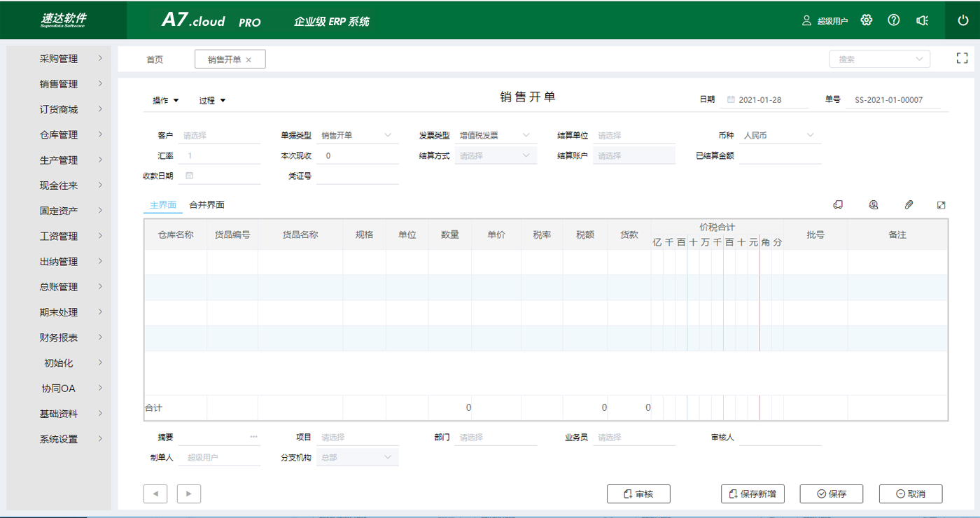Image resolution: width=980 pixels, height=518 pixels.
Task: Click the power logout icon
Action: 963,20
